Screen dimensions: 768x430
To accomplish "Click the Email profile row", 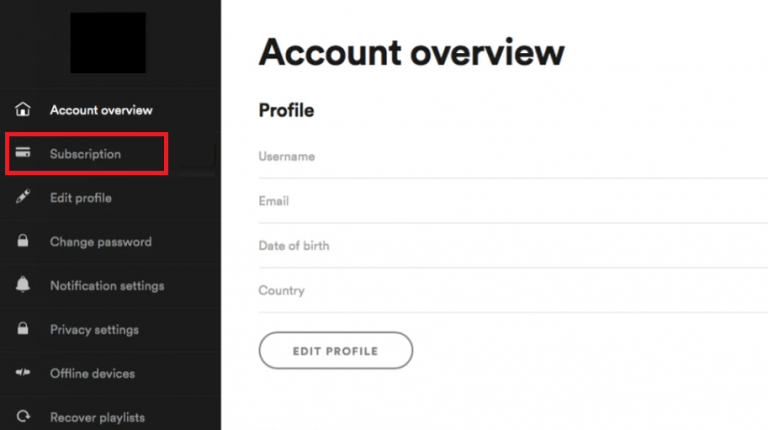I will coord(513,201).
